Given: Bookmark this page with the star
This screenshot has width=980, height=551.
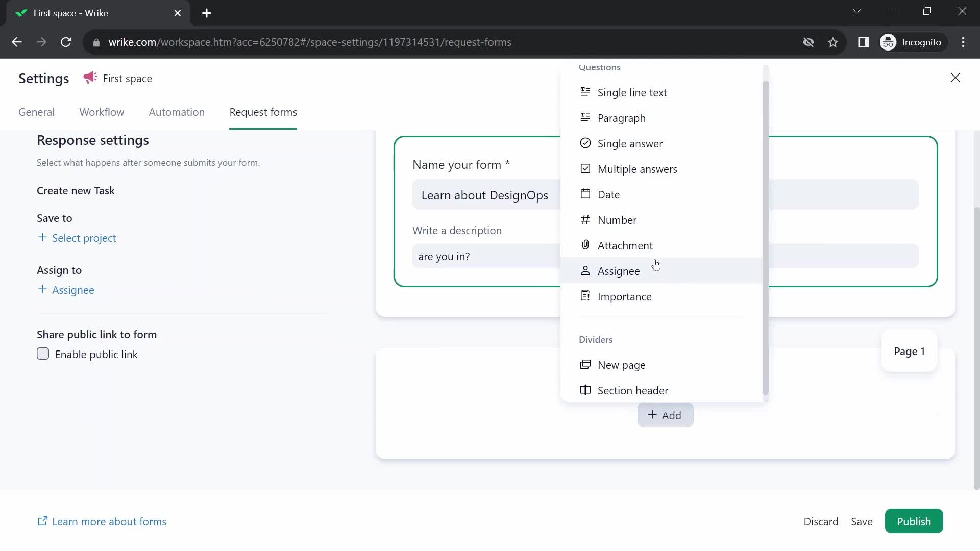Looking at the screenshot, I should coord(833,42).
